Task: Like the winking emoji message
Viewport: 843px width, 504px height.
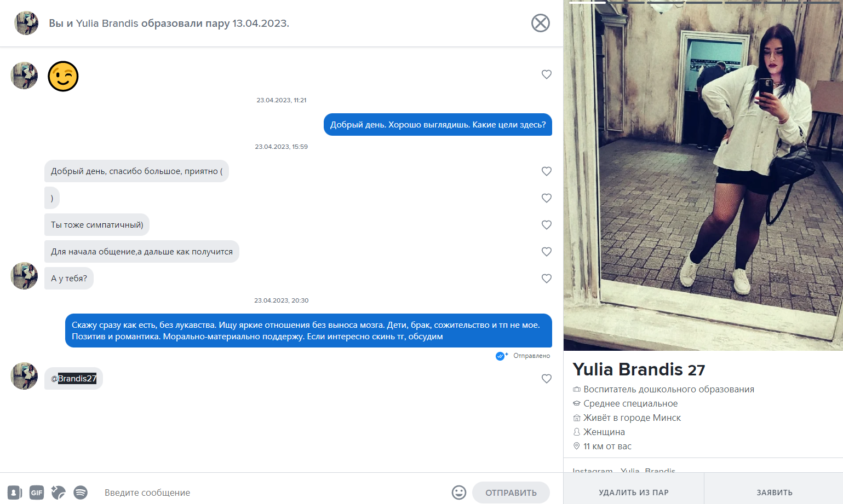Action: [x=546, y=74]
